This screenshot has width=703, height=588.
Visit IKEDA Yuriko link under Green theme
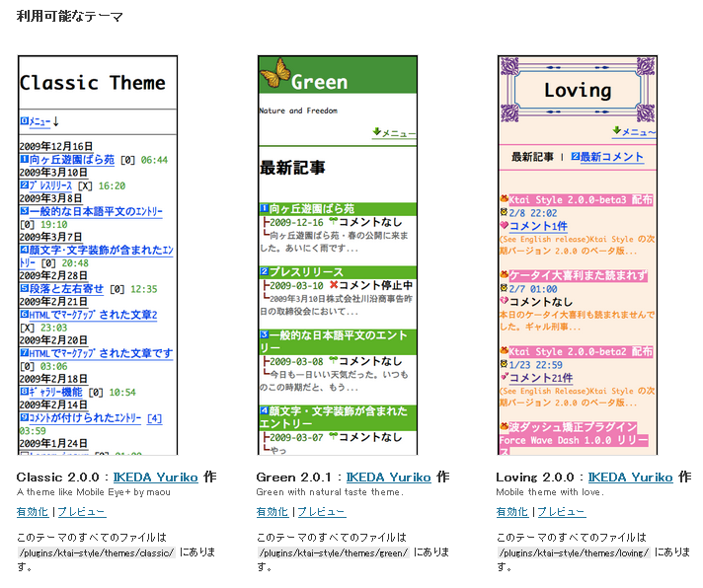coord(395,478)
